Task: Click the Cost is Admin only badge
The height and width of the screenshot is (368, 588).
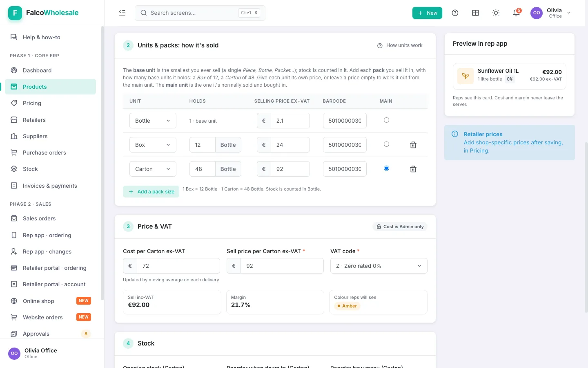Action: pyautogui.click(x=400, y=227)
